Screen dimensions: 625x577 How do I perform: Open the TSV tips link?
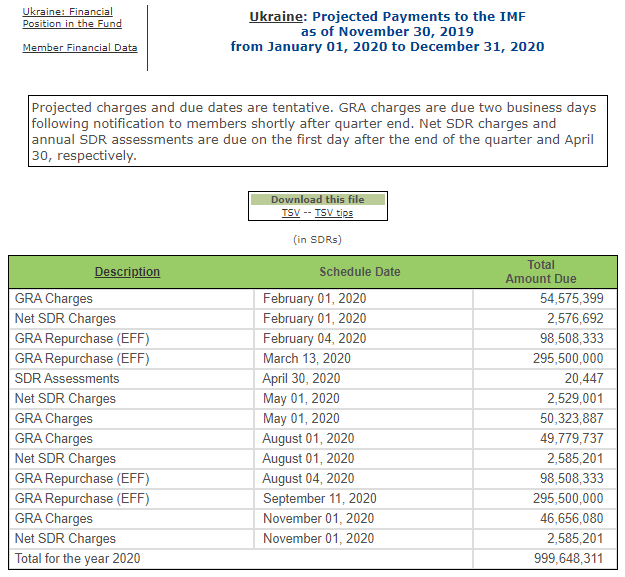click(333, 213)
